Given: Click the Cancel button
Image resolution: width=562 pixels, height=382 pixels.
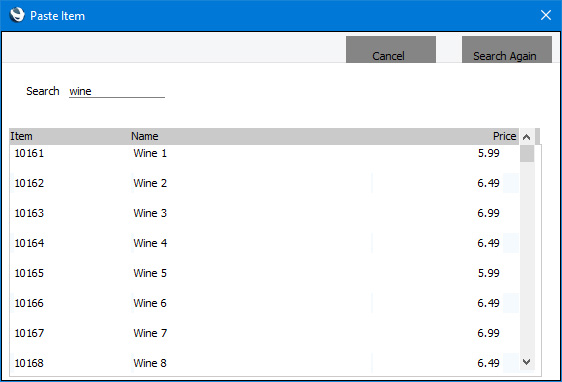Looking at the screenshot, I should [x=391, y=49].
